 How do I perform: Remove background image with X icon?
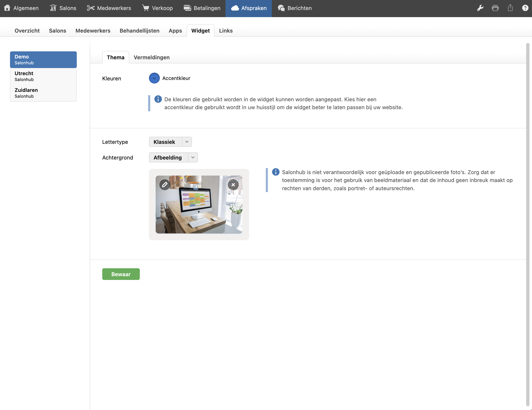tap(233, 185)
